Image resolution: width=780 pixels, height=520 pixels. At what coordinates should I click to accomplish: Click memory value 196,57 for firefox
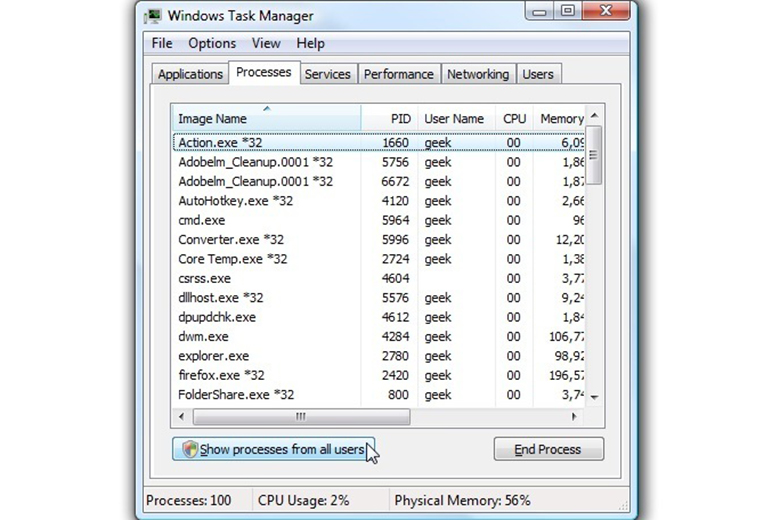[x=567, y=376]
